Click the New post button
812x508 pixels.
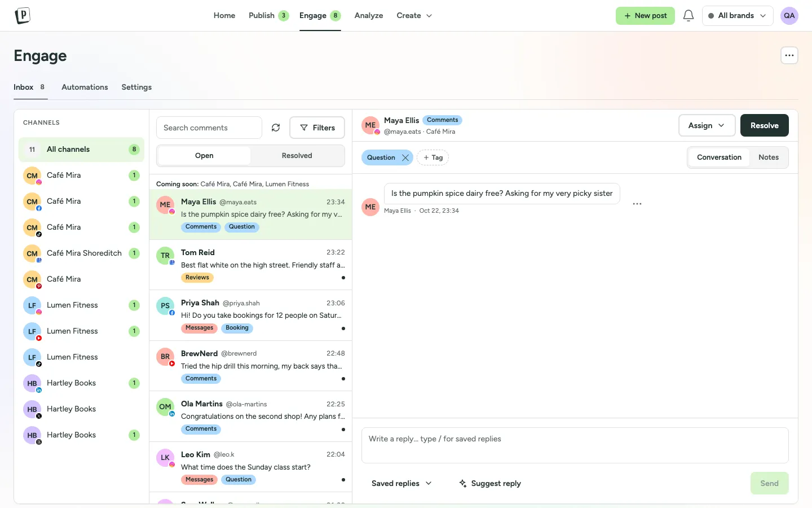pyautogui.click(x=645, y=16)
